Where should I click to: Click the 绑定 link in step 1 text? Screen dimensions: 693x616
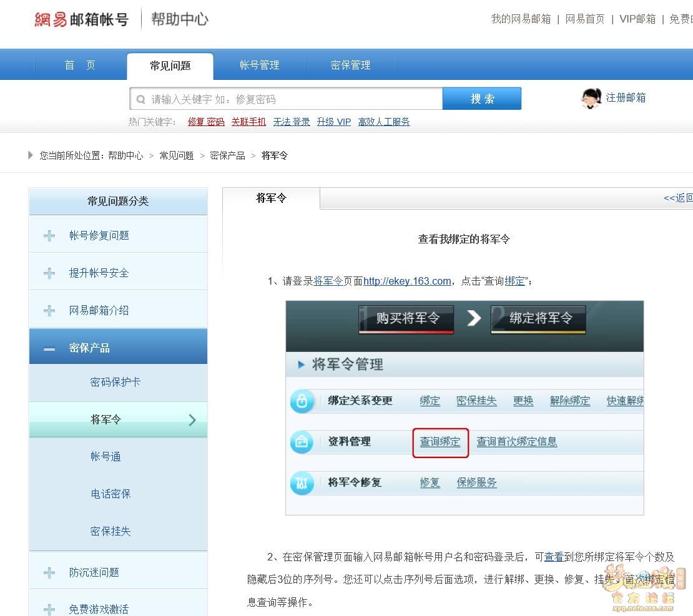[514, 281]
